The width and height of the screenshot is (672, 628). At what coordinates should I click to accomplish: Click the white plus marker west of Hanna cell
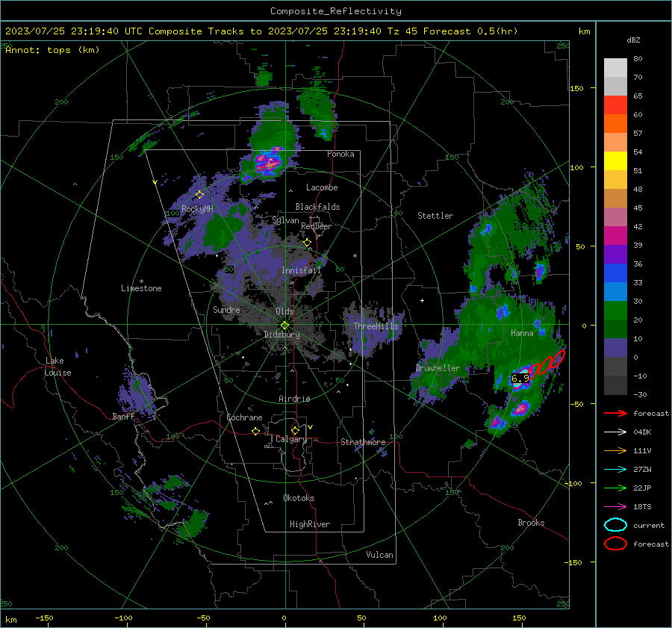click(x=422, y=300)
